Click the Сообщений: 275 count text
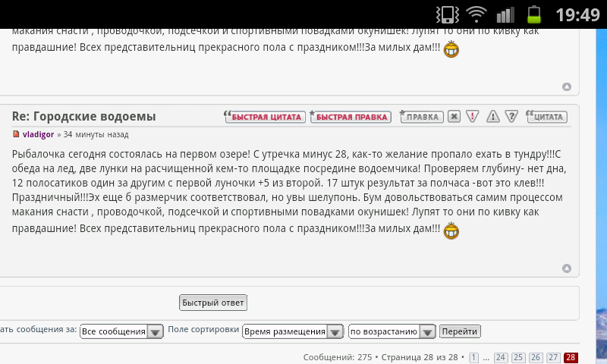607x364 pixels. (x=338, y=357)
